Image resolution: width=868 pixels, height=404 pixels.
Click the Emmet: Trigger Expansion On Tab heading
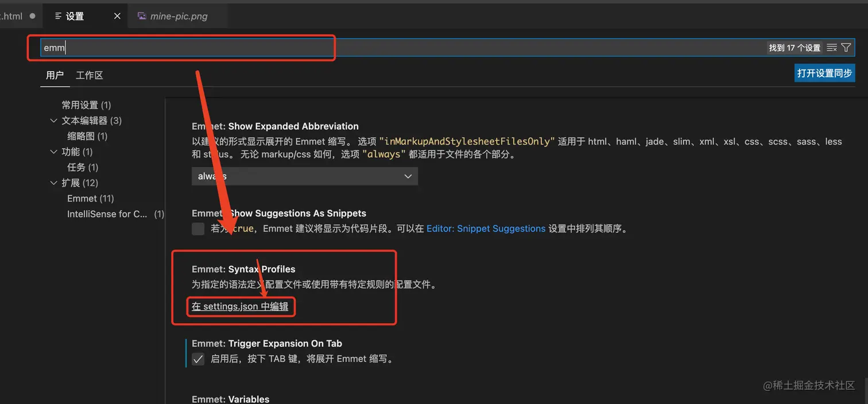(267, 343)
